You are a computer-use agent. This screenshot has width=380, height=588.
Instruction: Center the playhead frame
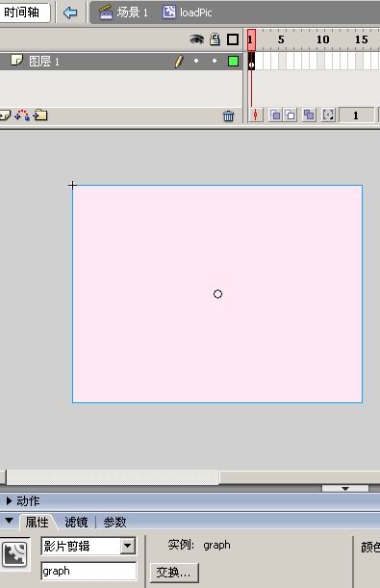click(256, 115)
